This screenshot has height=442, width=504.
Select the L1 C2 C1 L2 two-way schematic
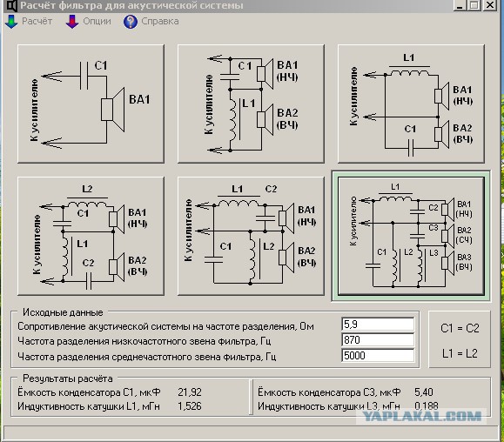251,236
